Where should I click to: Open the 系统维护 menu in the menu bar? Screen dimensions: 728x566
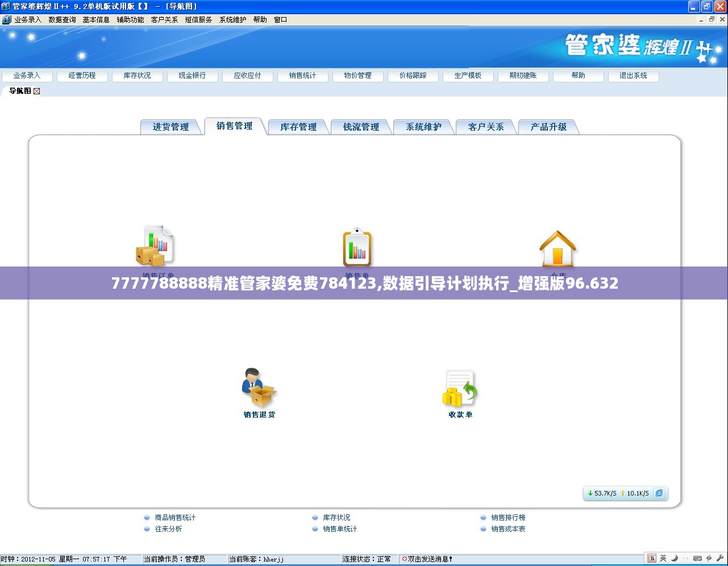pyautogui.click(x=232, y=20)
